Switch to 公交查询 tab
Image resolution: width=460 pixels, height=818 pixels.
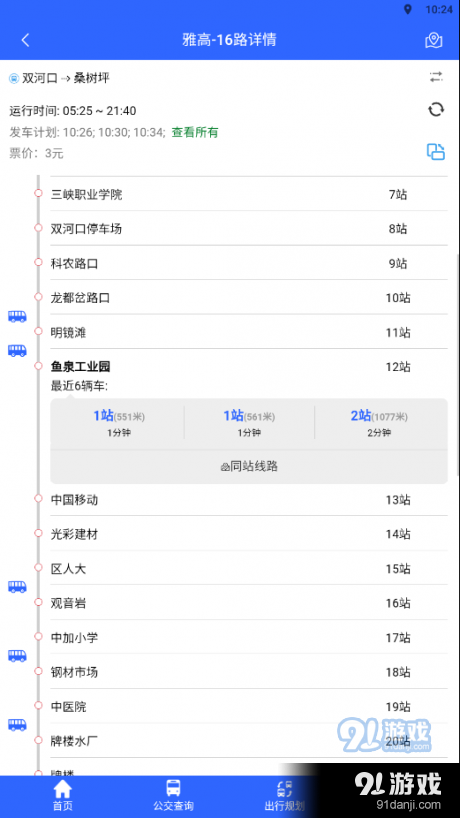tap(173, 796)
